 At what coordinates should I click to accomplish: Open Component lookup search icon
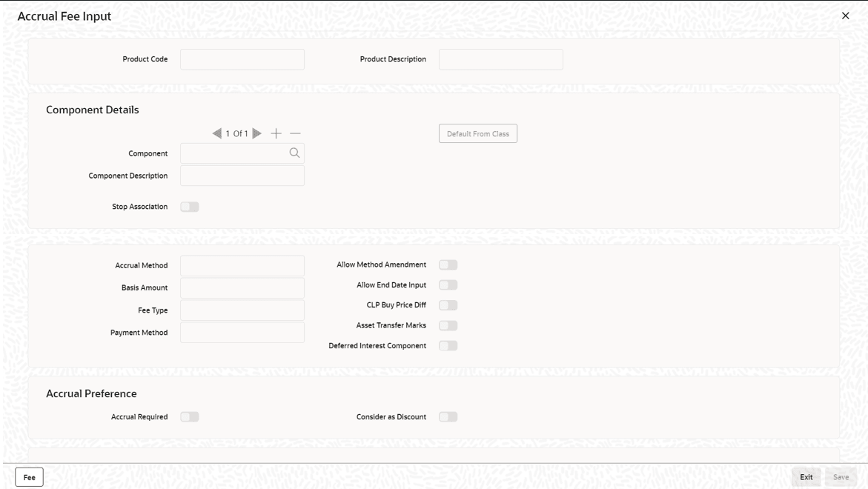pos(294,153)
